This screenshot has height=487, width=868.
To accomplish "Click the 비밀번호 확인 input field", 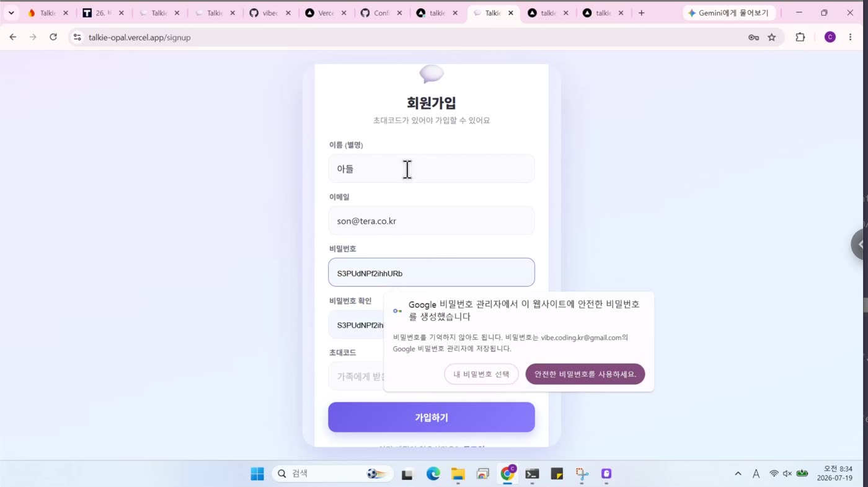I will pyautogui.click(x=356, y=325).
